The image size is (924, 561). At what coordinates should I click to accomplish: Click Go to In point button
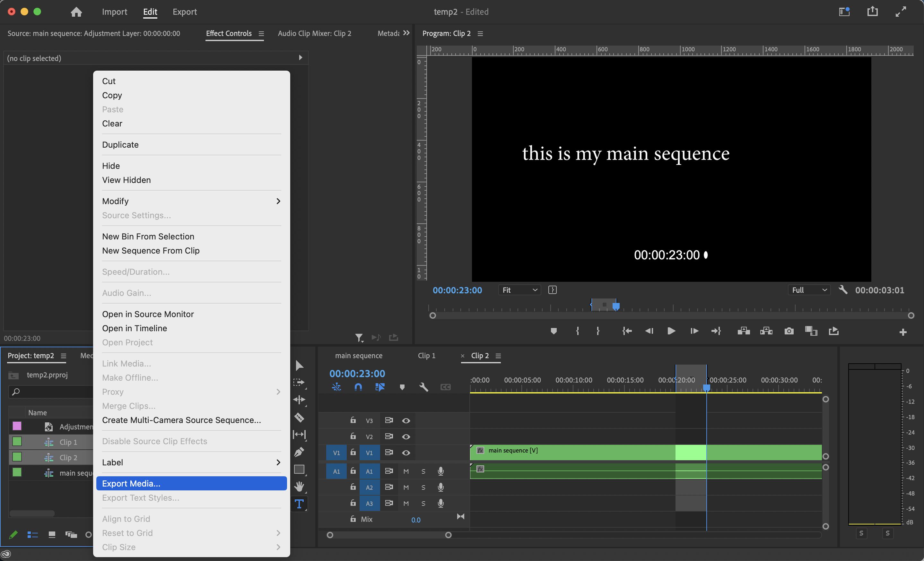tap(627, 331)
